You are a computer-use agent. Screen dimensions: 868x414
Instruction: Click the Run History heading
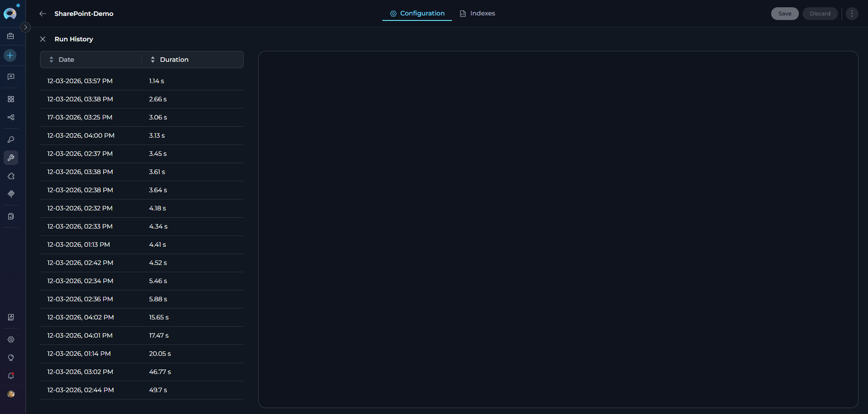74,39
